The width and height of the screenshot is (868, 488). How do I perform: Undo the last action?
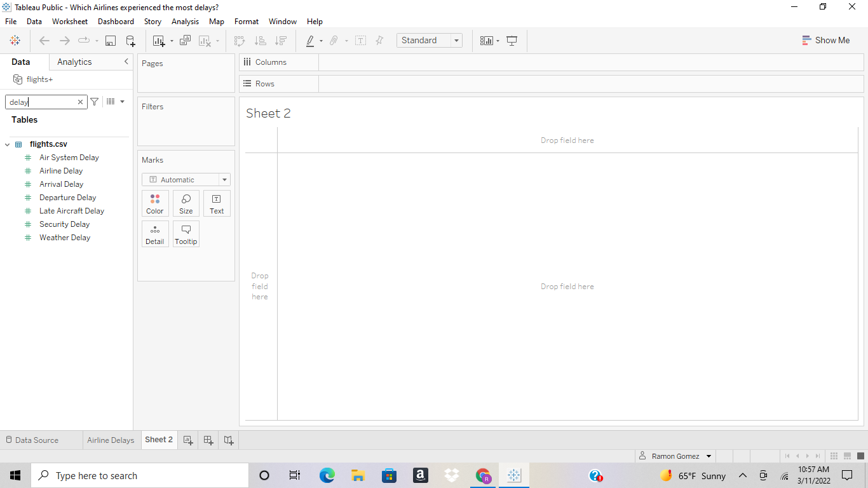(x=44, y=41)
